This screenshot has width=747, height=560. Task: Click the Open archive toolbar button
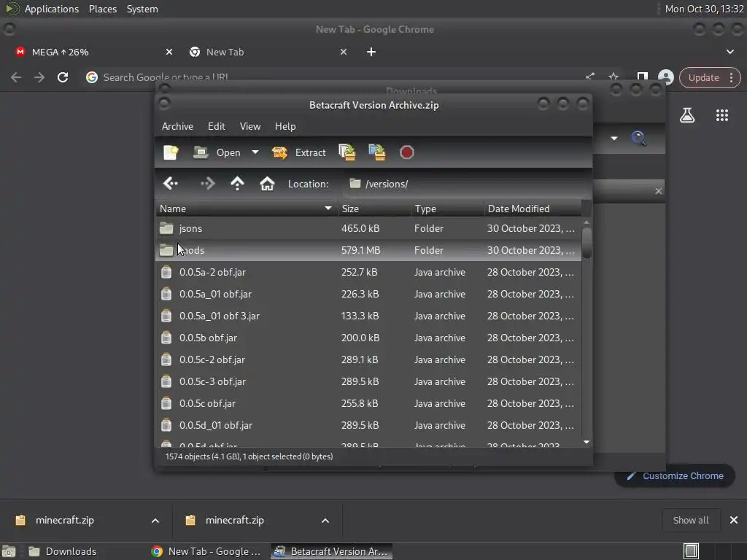point(217,152)
